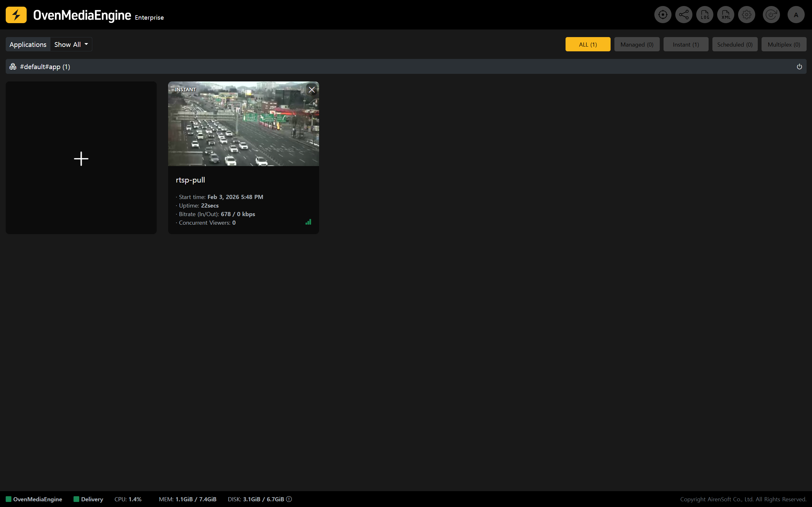Screen dimensions: 812x507
Task: Click the crosshair target icon in header
Action: tap(662, 15)
